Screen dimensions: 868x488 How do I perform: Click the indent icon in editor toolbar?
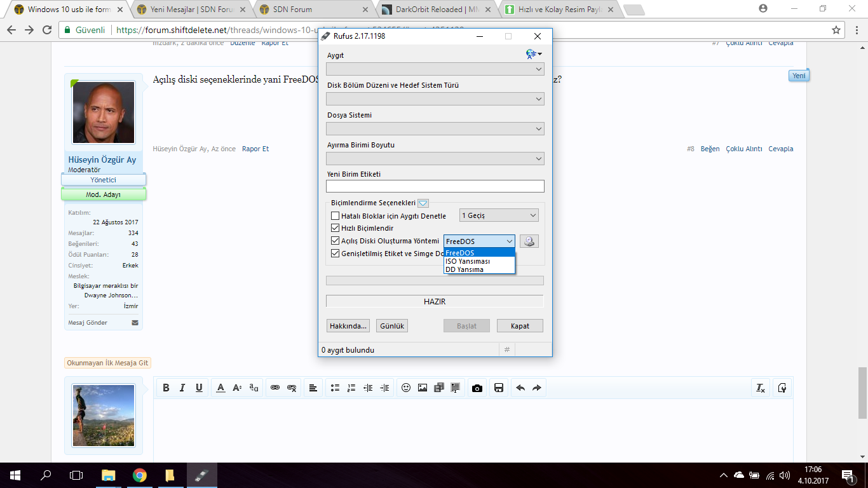coord(384,388)
